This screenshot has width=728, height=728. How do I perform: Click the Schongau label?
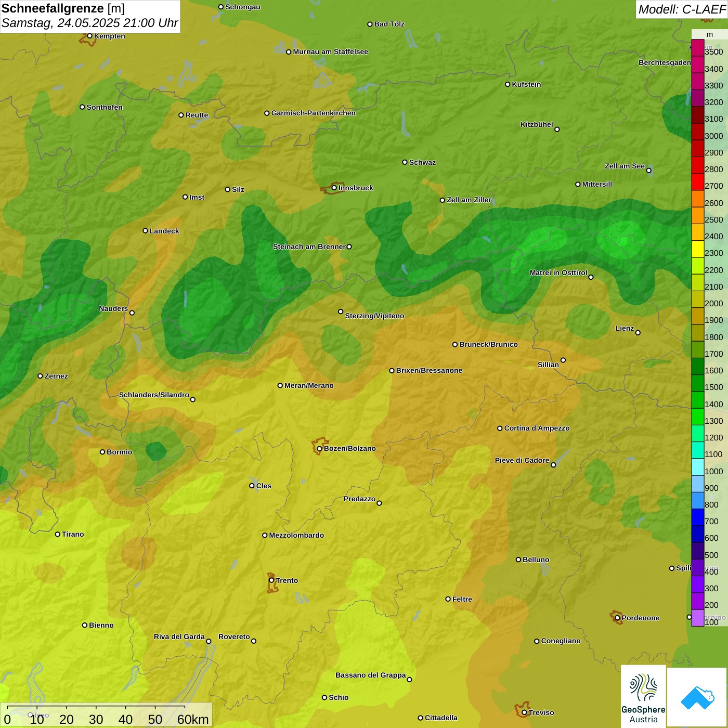(x=243, y=7)
